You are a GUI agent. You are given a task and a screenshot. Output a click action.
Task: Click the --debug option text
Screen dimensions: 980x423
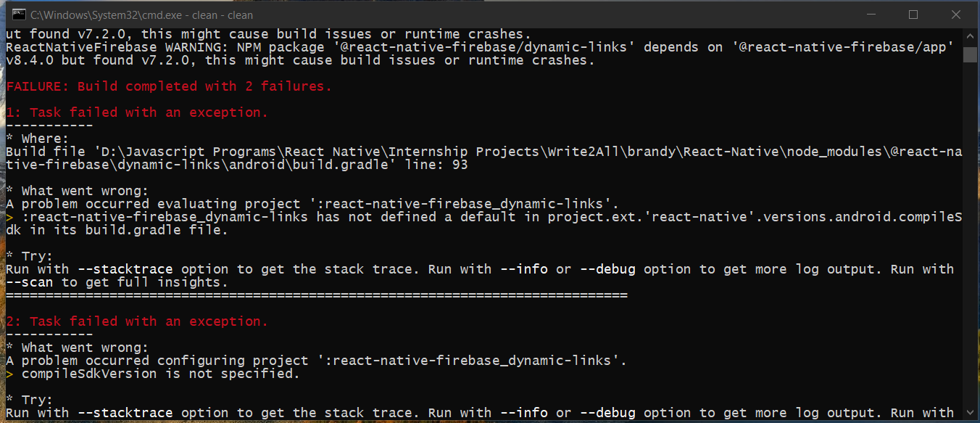pyautogui.click(x=607, y=268)
